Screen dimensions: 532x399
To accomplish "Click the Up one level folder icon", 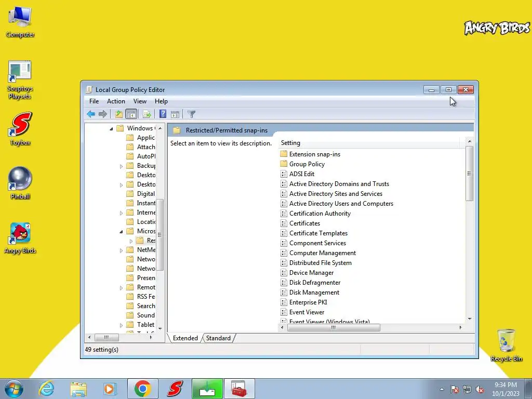I will 118,114.
